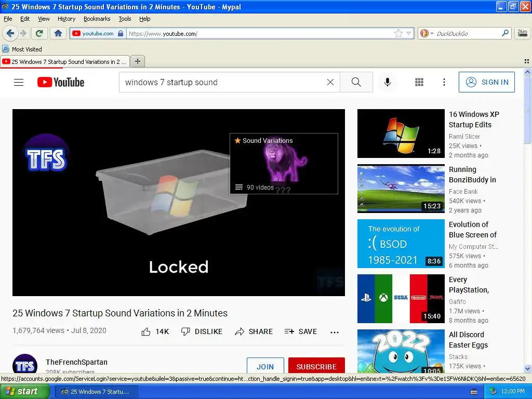The image size is (532, 399).
Task: Open YouTube settings three-dot menu
Action: coord(444,82)
